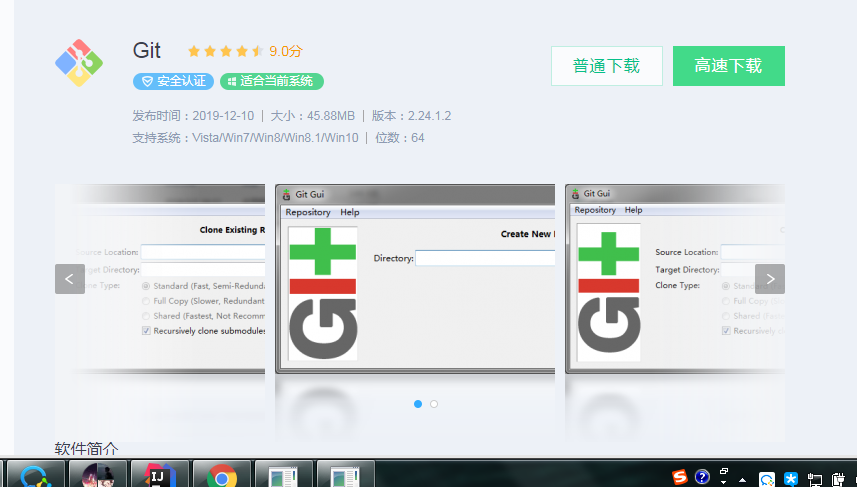Screen dimensions: 857x487
Task: Open the avatar-image app on taskbar
Action: (98, 474)
